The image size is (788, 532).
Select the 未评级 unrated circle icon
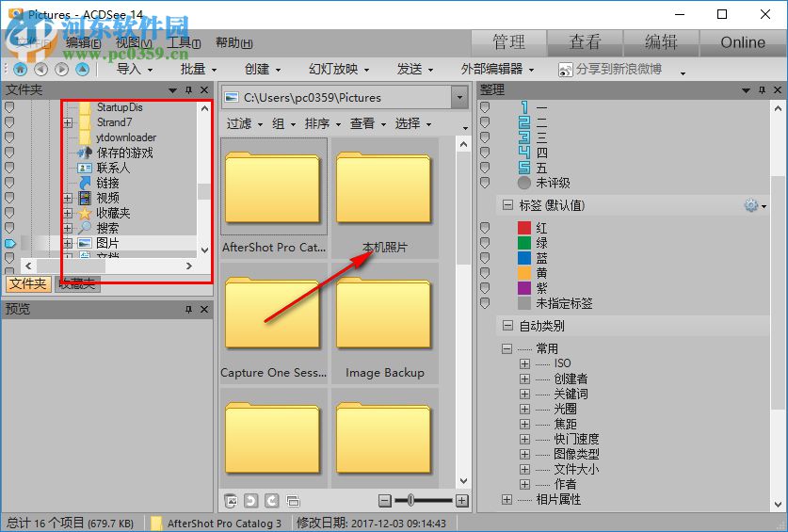click(524, 183)
